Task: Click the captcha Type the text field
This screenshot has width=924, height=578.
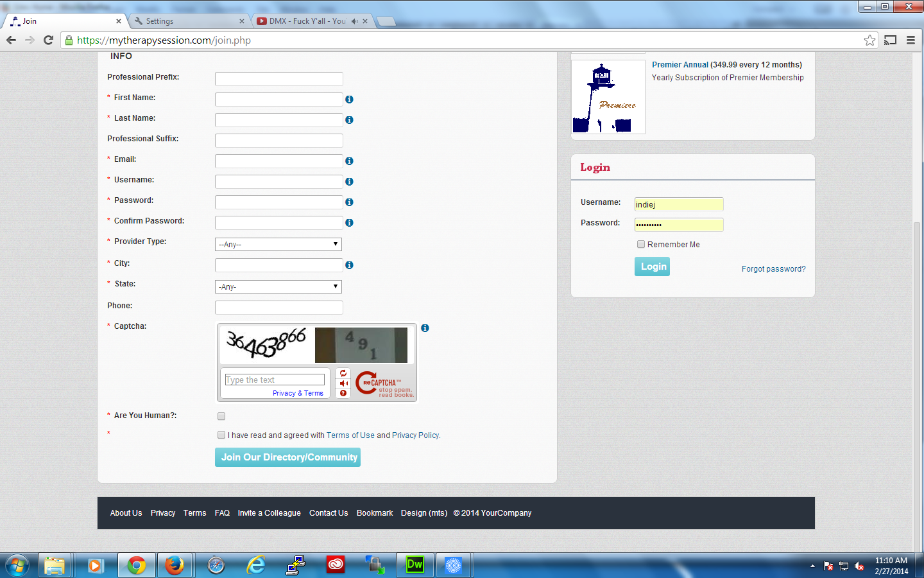Action: tap(275, 380)
